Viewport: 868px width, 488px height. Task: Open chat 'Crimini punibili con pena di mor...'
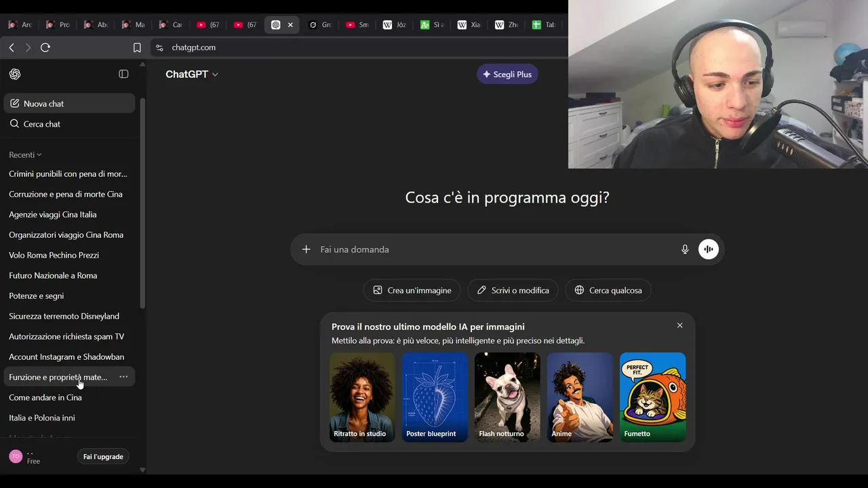[69, 174]
